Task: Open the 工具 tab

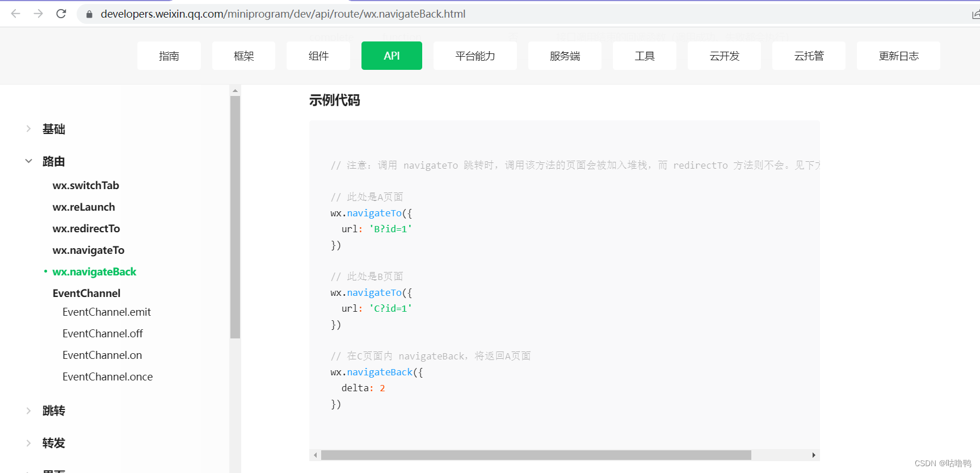Action: point(645,56)
